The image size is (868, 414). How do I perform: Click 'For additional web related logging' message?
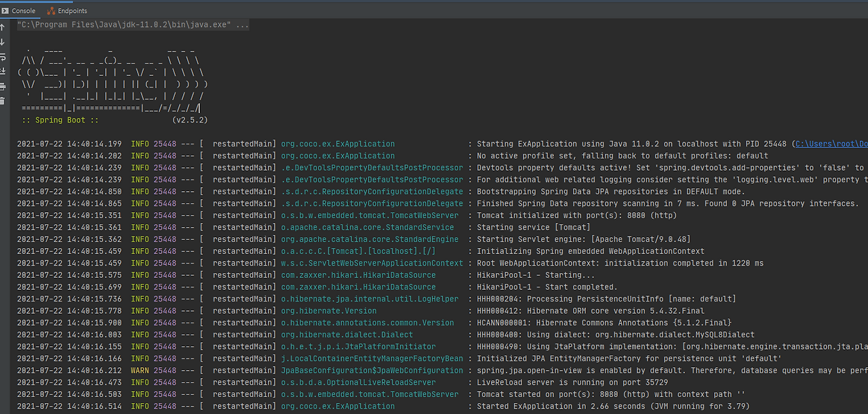click(x=672, y=180)
